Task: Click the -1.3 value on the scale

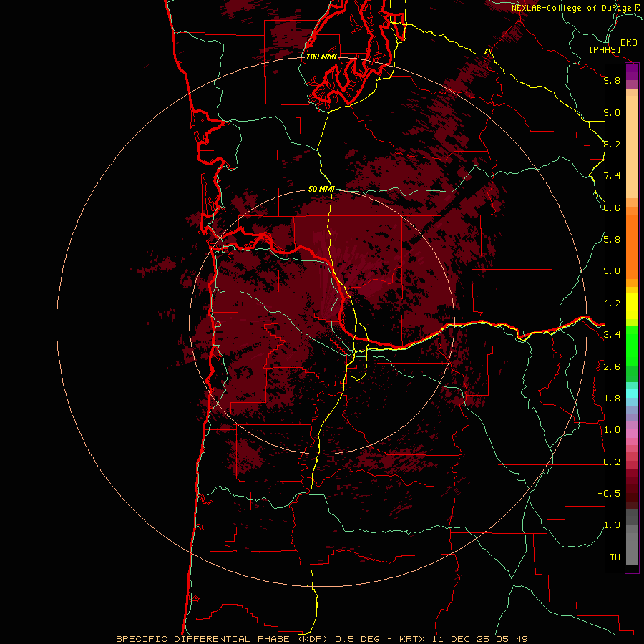Action: [x=609, y=525]
